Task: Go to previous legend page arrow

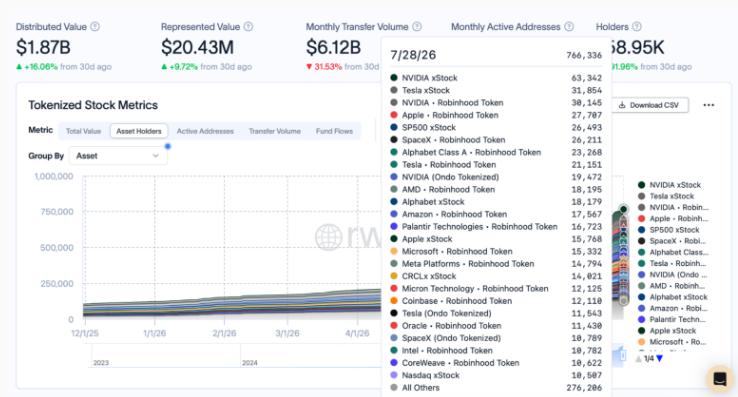Action: (x=638, y=359)
